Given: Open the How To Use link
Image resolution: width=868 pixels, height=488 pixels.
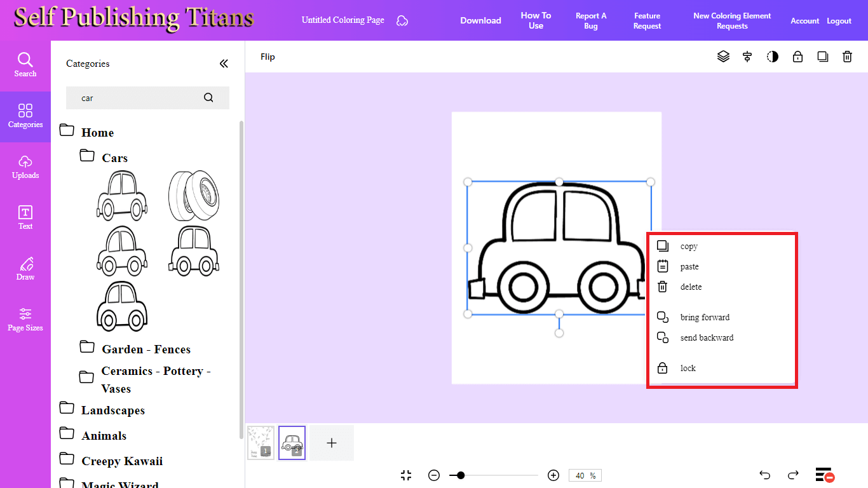Looking at the screenshot, I should point(536,20).
